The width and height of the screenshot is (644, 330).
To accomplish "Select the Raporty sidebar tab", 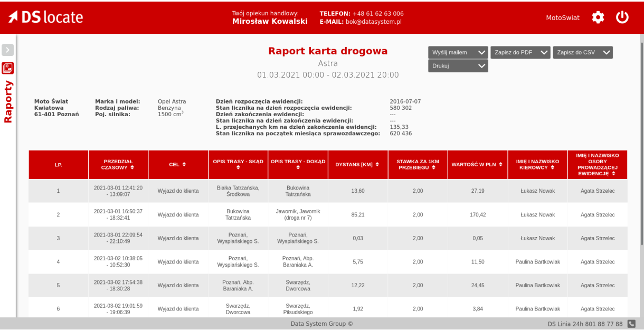I will pyautogui.click(x=8, y=102).
